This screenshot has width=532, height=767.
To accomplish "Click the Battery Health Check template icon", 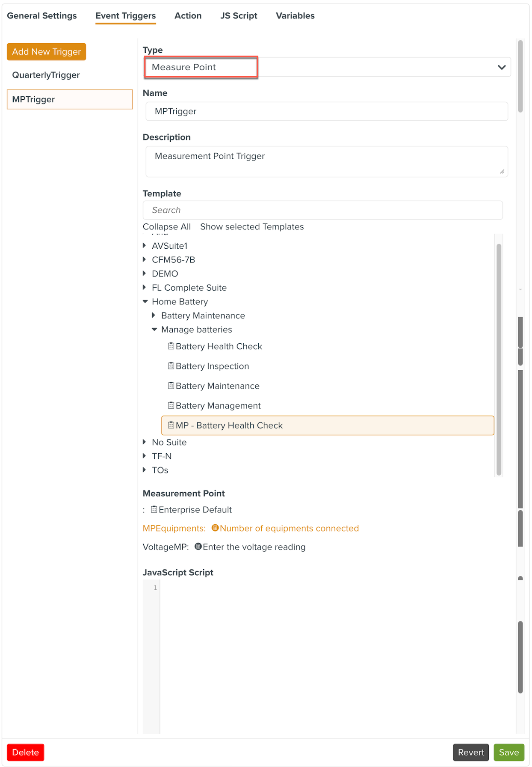I will coord(171,346).
